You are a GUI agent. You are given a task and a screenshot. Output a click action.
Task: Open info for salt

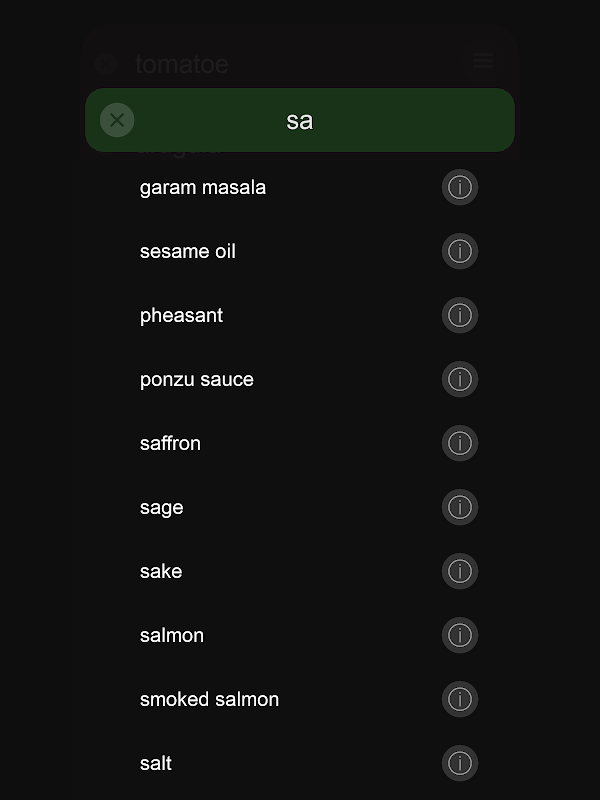[460, 763]
